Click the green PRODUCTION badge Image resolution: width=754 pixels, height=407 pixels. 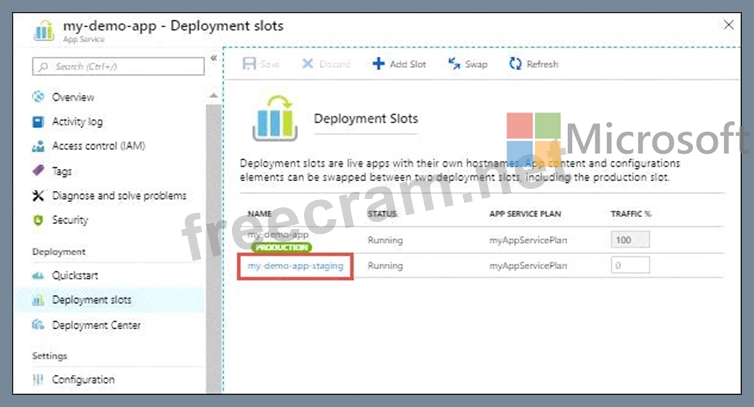click(x=281, y=247)
